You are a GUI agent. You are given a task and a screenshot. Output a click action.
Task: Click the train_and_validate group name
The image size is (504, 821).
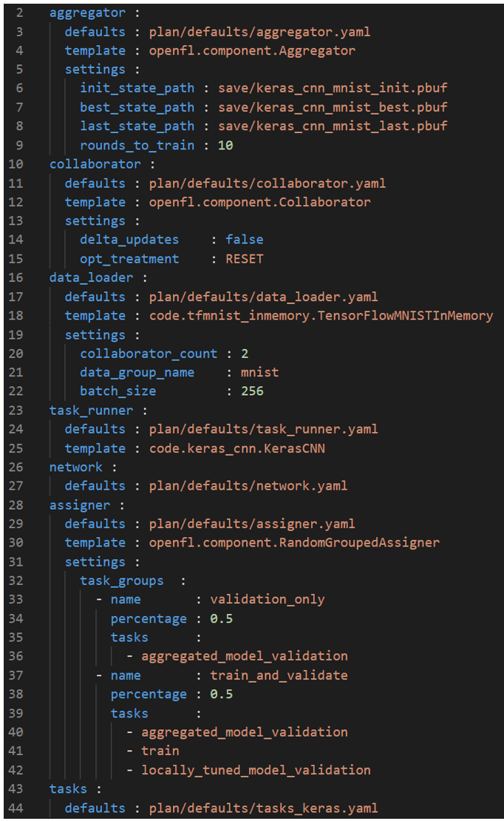click(x=279, y=675)
